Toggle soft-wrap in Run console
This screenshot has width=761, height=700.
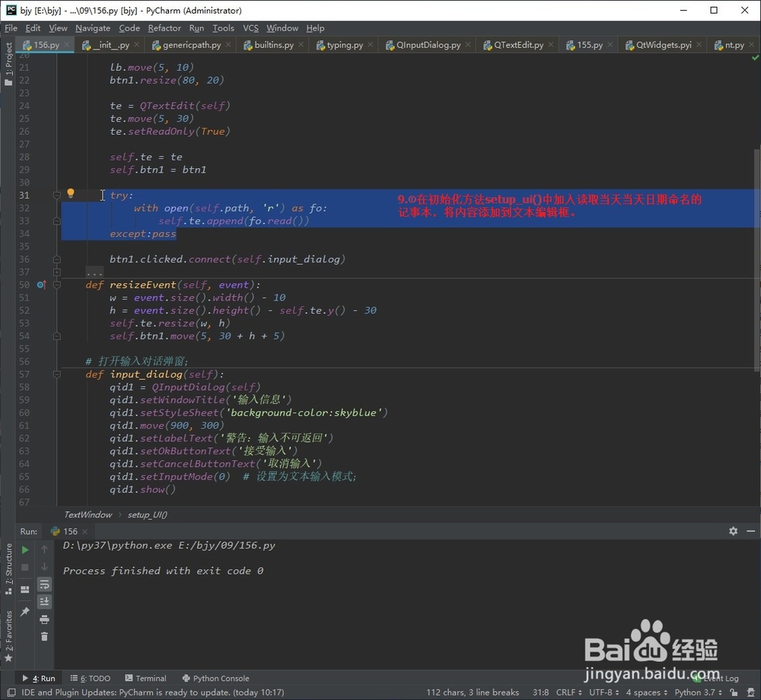[x=44, y=584]
